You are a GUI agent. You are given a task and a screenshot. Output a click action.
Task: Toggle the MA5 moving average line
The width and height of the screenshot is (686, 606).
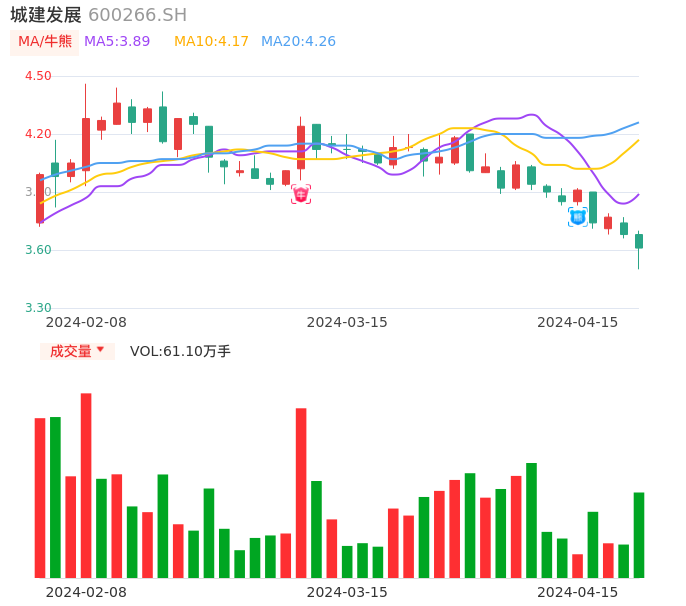[117, 42]
